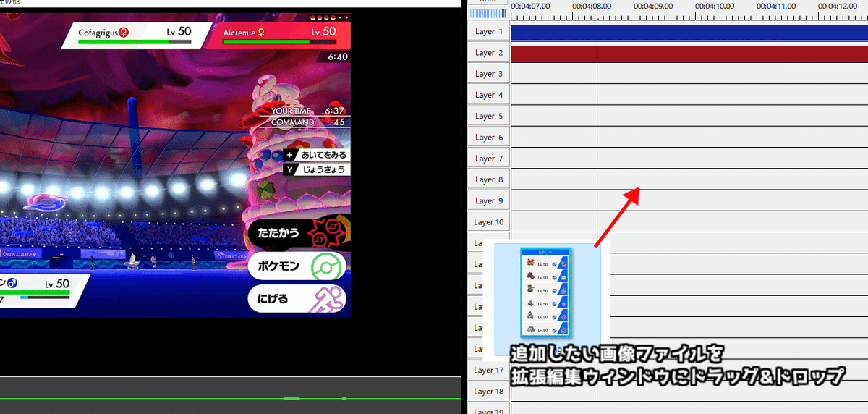
Task: Select the blue clip on Layer 1
Action: click(689, 32)
